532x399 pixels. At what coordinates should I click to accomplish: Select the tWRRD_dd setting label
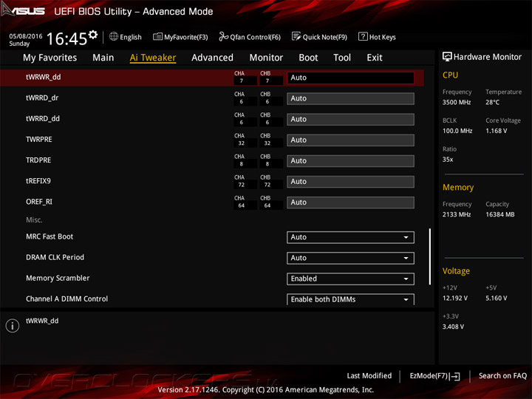coord(43,118)
